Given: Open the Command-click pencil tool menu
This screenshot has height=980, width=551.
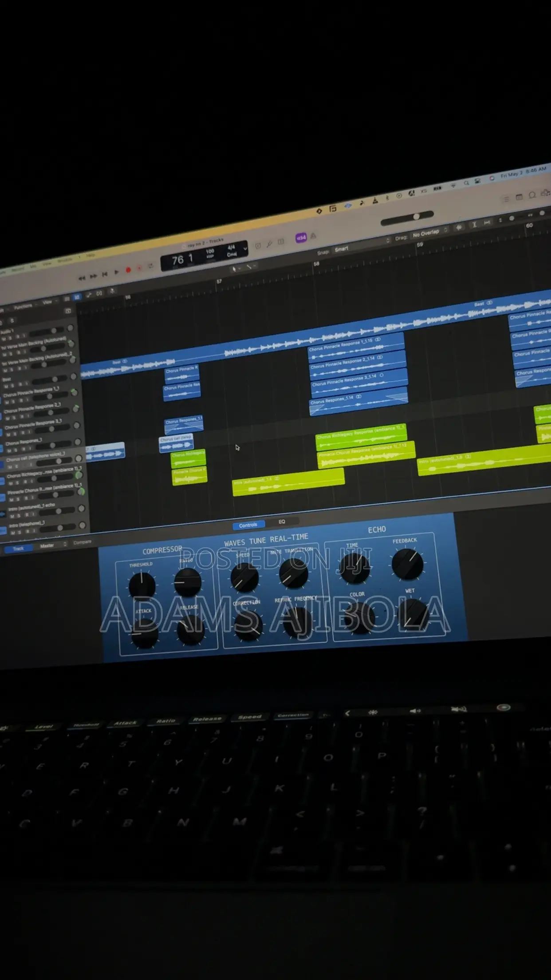Looking at the screenshot, I should pyautogui.click(x=251, y=266).
